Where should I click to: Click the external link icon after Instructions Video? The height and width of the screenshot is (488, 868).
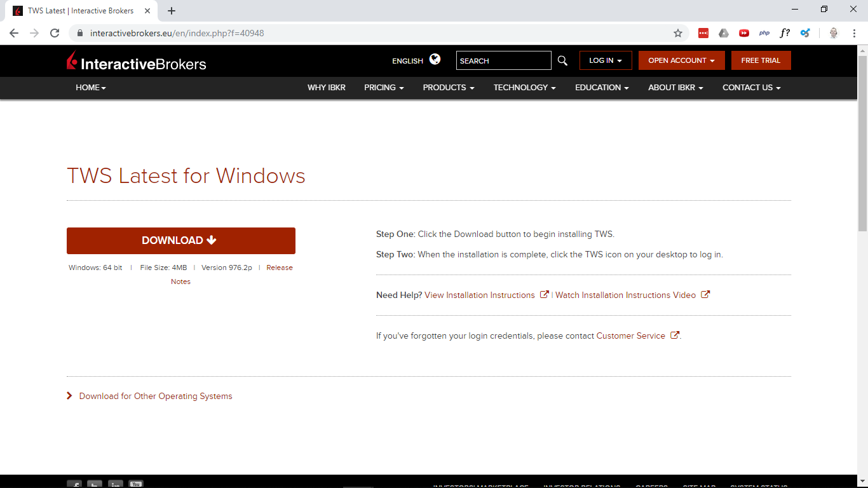tap(705, 294)
